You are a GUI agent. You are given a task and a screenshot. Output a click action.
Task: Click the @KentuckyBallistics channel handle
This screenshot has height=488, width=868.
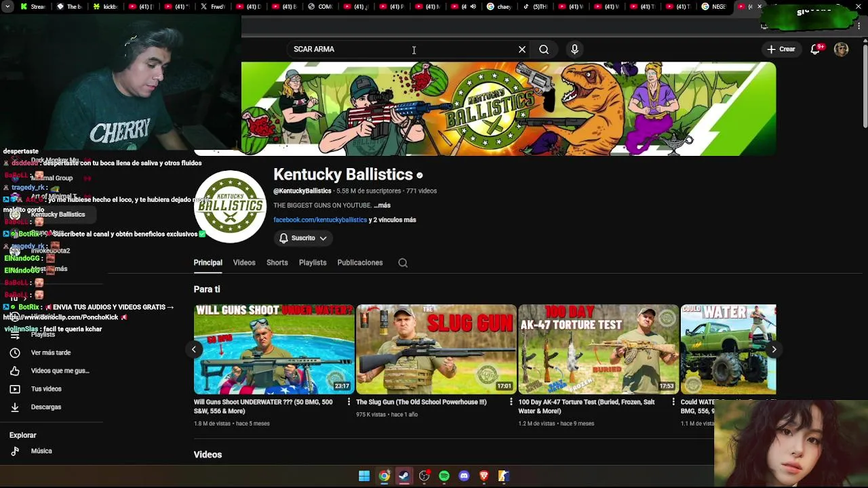coord(302,191)
